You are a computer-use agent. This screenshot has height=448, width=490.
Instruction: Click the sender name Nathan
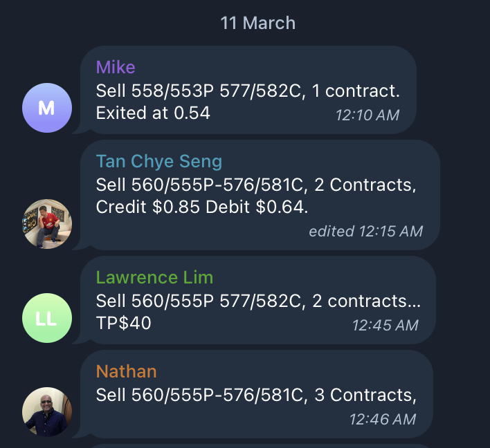coord(126,371)
